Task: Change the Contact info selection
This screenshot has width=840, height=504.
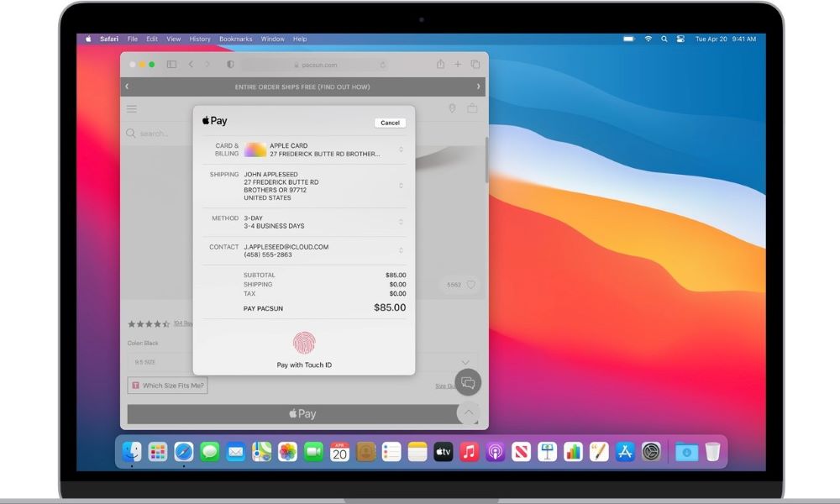Action: tap(401, 250)
